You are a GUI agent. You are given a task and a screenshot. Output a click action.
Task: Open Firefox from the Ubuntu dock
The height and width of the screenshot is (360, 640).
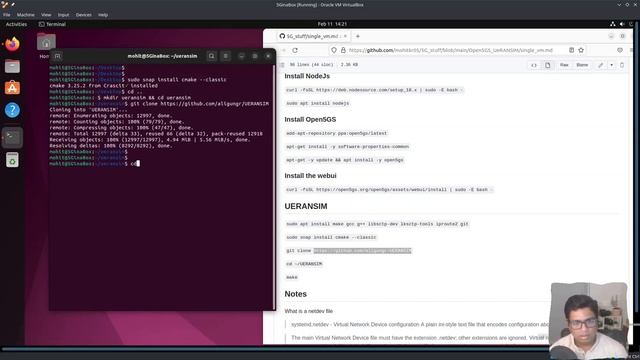click(x=12, y=44)
